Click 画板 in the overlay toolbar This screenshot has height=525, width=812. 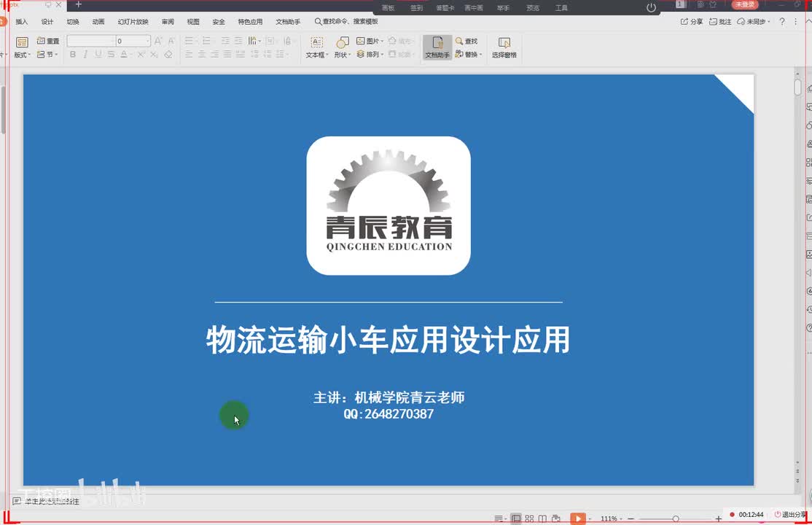[388, 8]
